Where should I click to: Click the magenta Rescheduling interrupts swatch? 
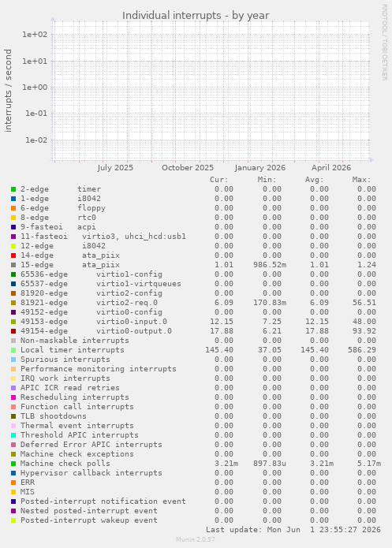pos(13,397)
